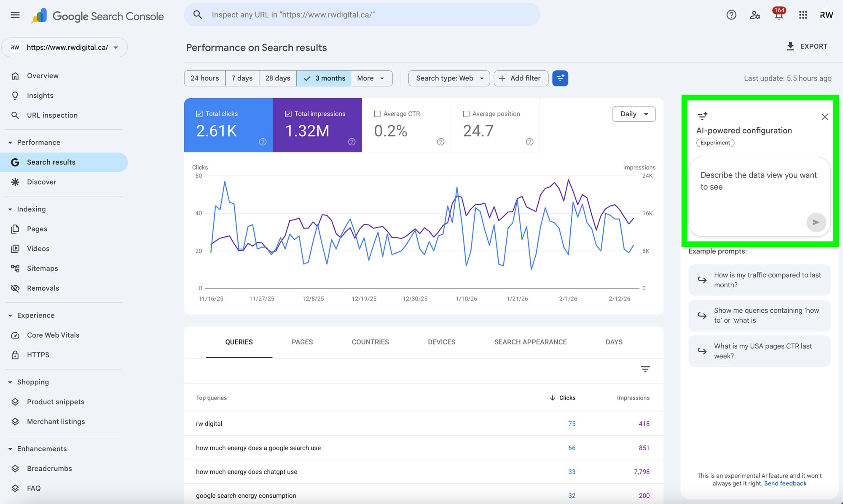Viewport: 843px width, 504px height.
Task: Focus the Inspect any URL search field
Action: [362, 15]
